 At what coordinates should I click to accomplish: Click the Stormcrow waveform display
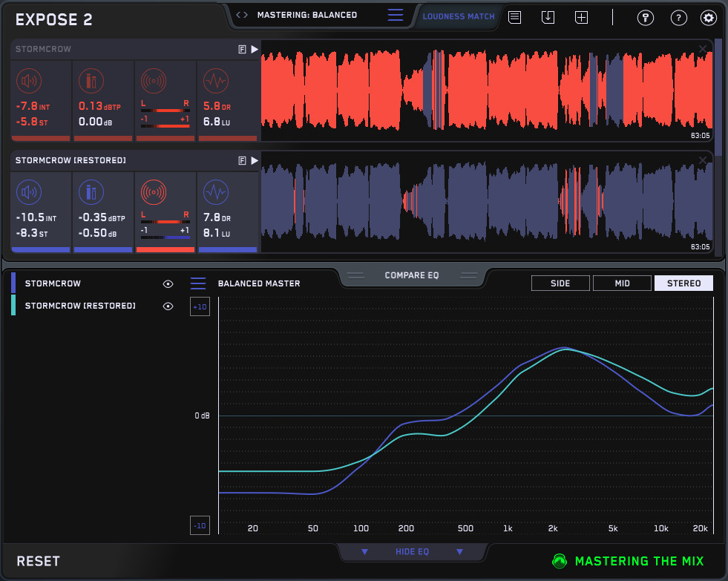[487, 91]
